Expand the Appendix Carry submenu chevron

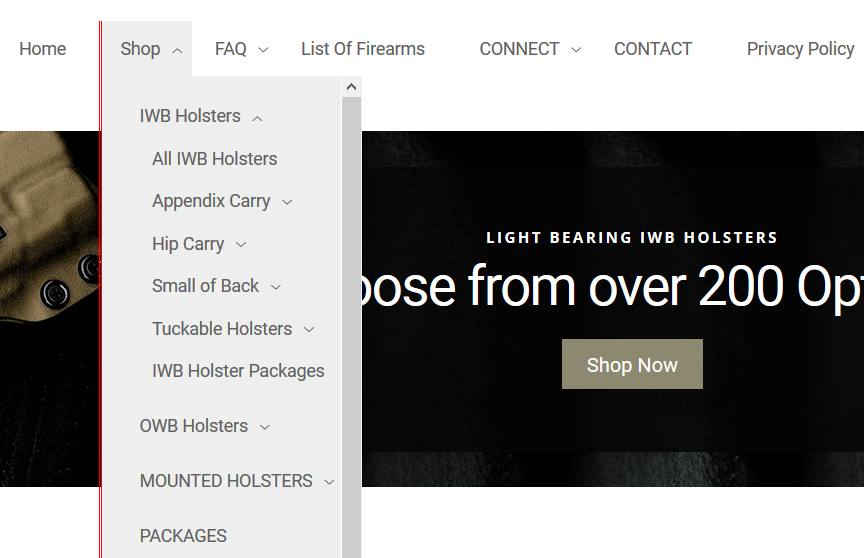click(x=287, y=202)
